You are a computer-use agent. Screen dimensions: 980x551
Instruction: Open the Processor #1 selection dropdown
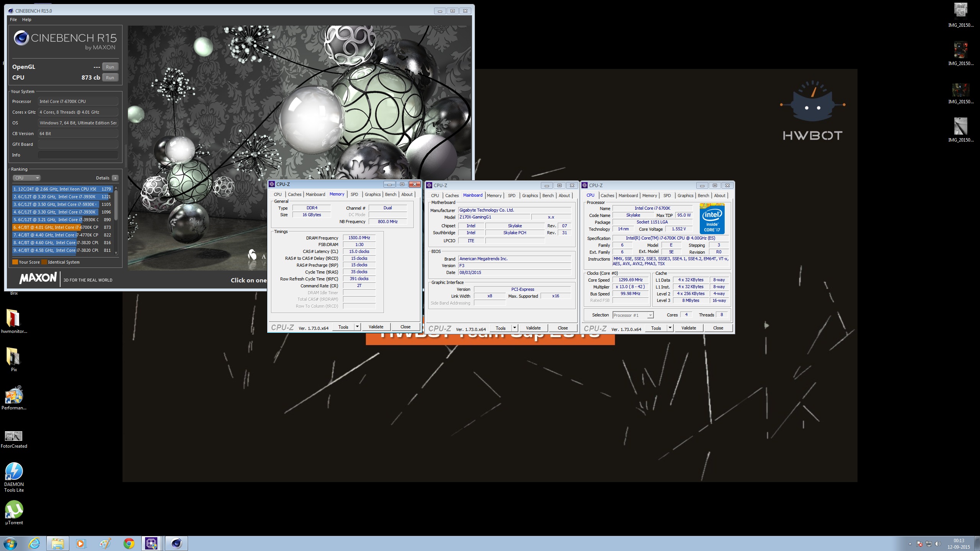pyautogui.click(x=633, y=315)
